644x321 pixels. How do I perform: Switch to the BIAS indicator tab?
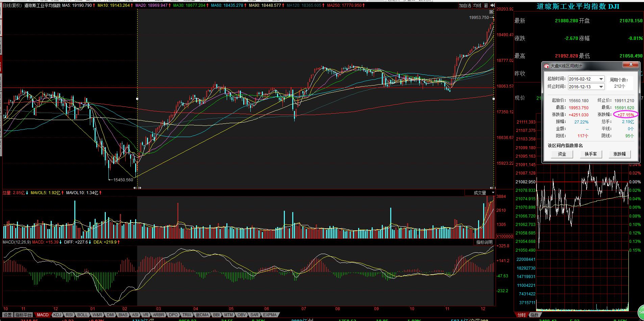coord(123,315)
